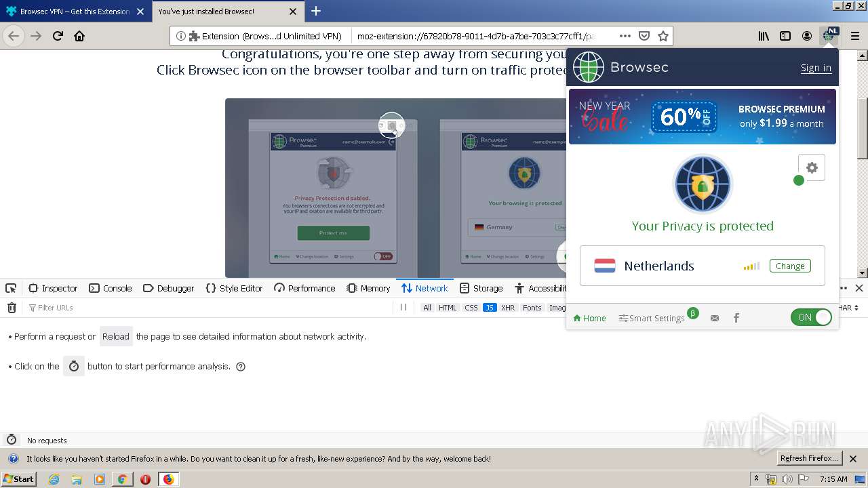Click Sign in link in Browsec popup
This screenshot has height=488, width=868.
816,67
